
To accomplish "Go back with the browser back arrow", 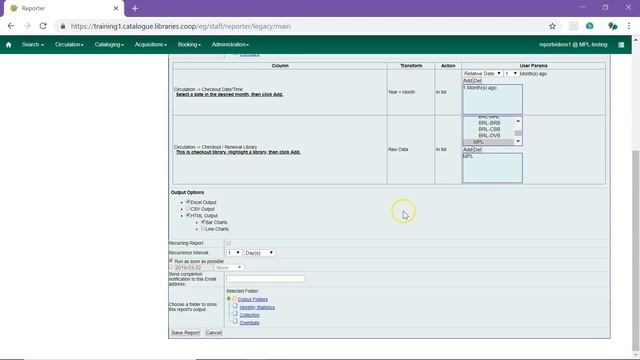I will click(11, 26).
